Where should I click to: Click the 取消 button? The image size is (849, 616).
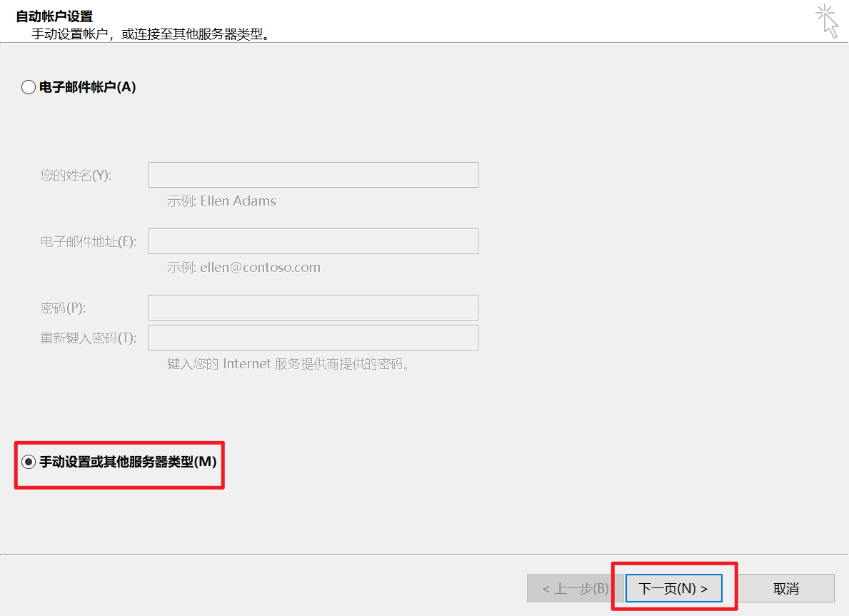click(x=785, y=587)
